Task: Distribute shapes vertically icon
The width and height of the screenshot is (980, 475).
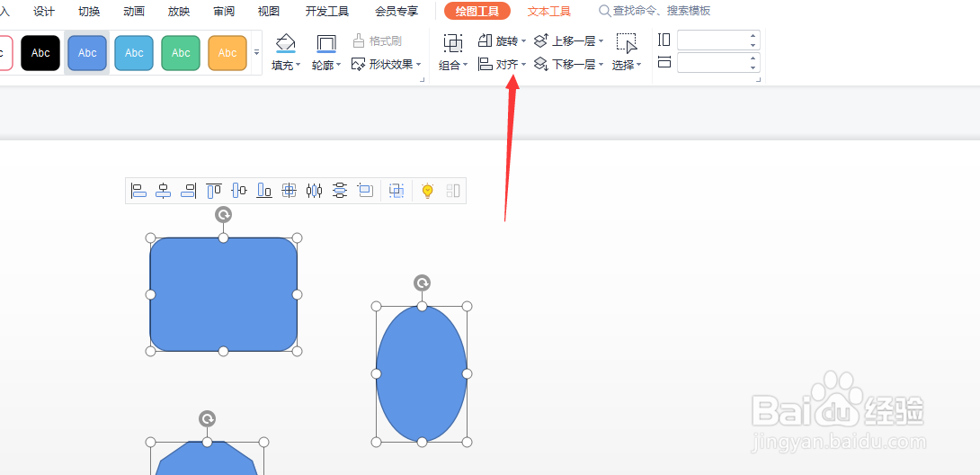Action: coord(339,191)
